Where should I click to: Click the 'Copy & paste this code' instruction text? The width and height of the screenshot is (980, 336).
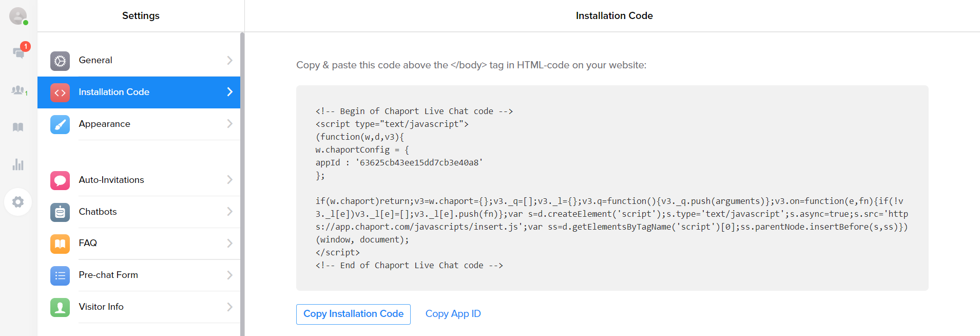[x=471, y=65]
